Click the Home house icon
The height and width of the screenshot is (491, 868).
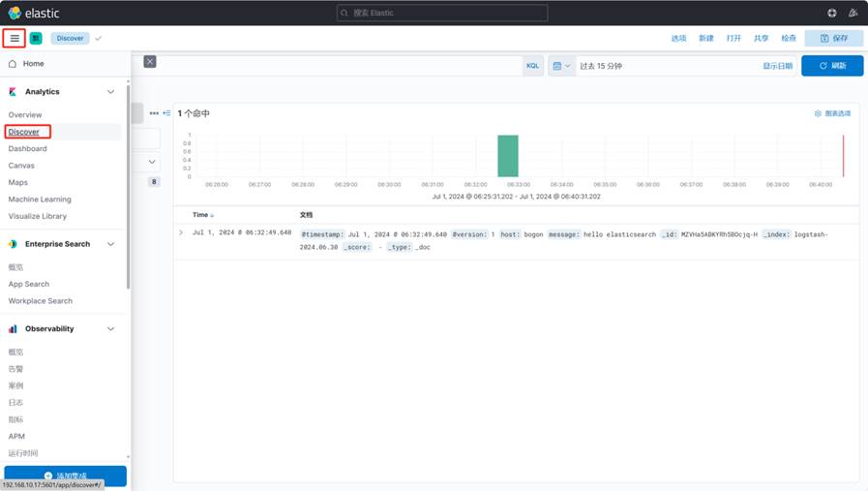13,64
